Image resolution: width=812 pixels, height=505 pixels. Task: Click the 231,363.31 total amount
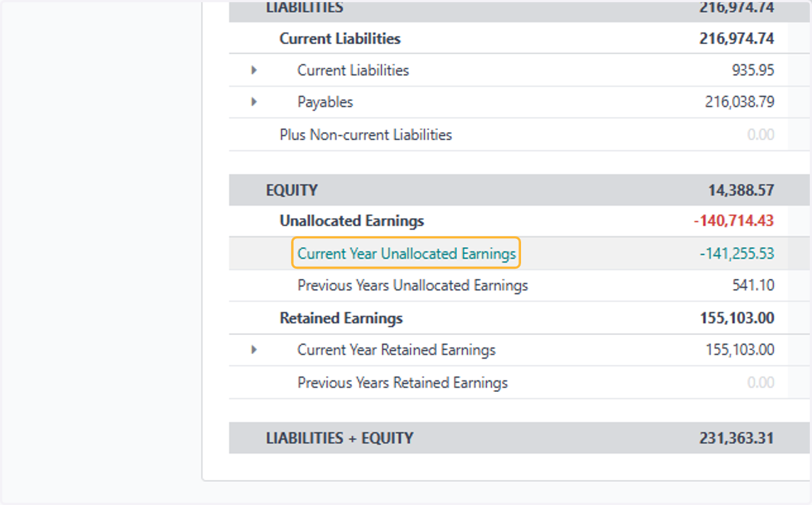[x=737, y=438]
